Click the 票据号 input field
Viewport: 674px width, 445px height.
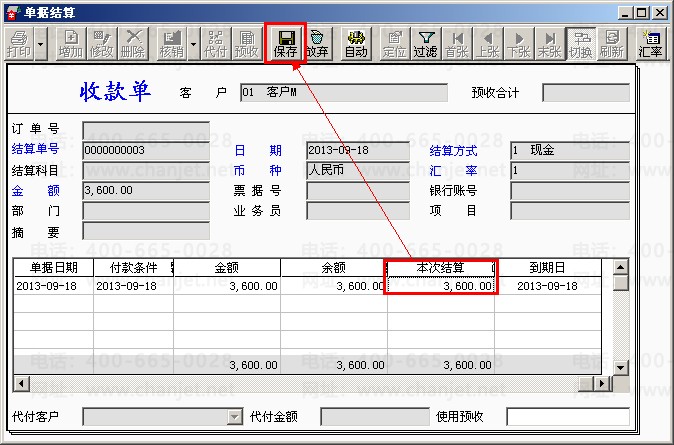358,190
